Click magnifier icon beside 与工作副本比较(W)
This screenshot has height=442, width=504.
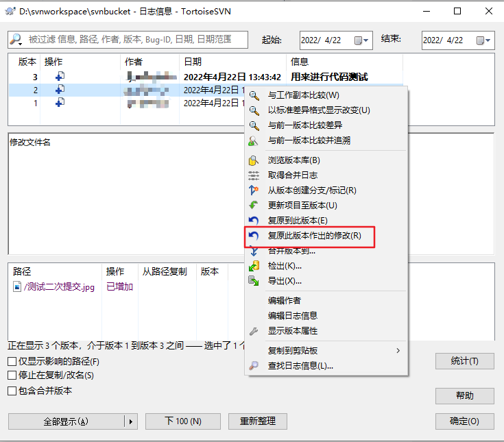(254, 95)
